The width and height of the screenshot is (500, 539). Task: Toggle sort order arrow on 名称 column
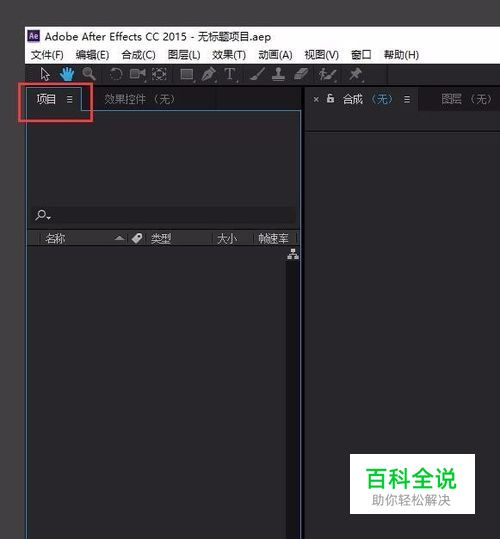click(x=119, y=238)
